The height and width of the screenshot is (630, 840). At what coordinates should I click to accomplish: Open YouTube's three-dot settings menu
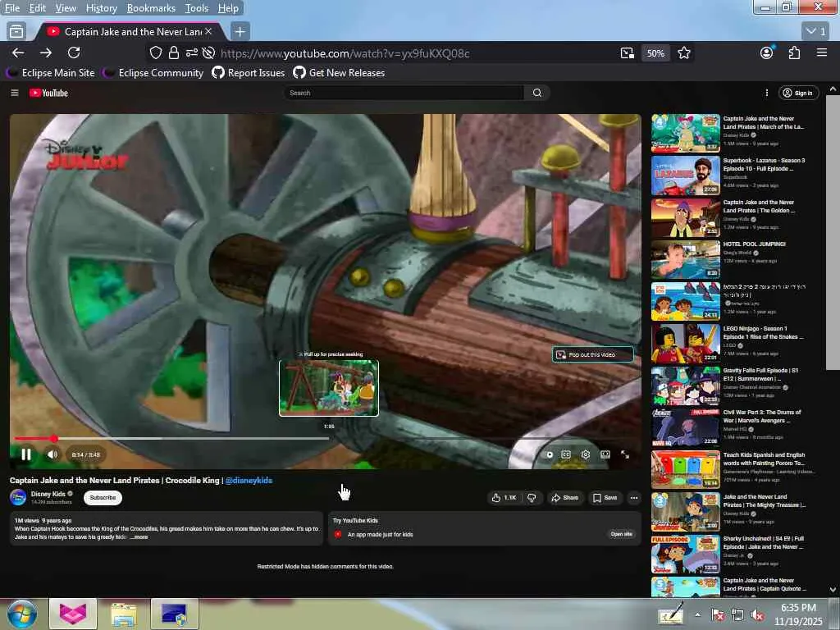click(767, 93)
